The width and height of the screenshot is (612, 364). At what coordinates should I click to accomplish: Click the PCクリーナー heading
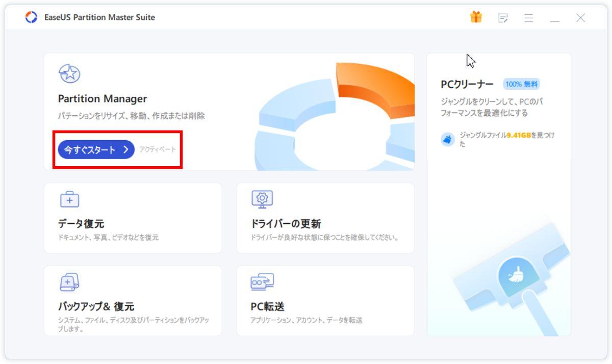pyautogui.click(x=467, y=84)
